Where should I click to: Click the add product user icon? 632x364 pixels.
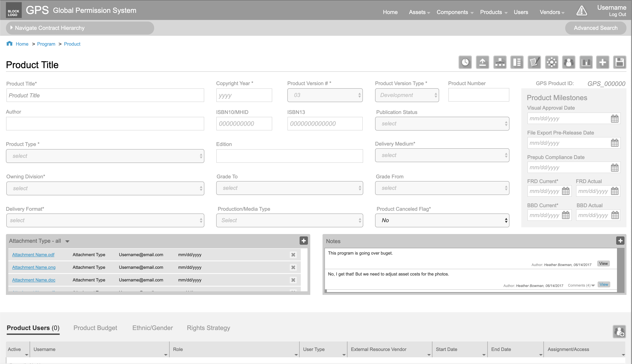(619, 332)
